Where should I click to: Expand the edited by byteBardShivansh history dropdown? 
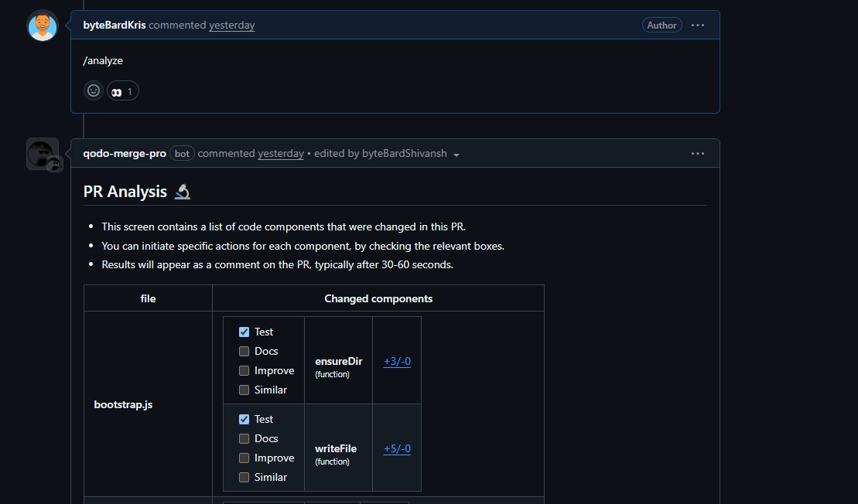pyautogui.click(x=456, y=155)
